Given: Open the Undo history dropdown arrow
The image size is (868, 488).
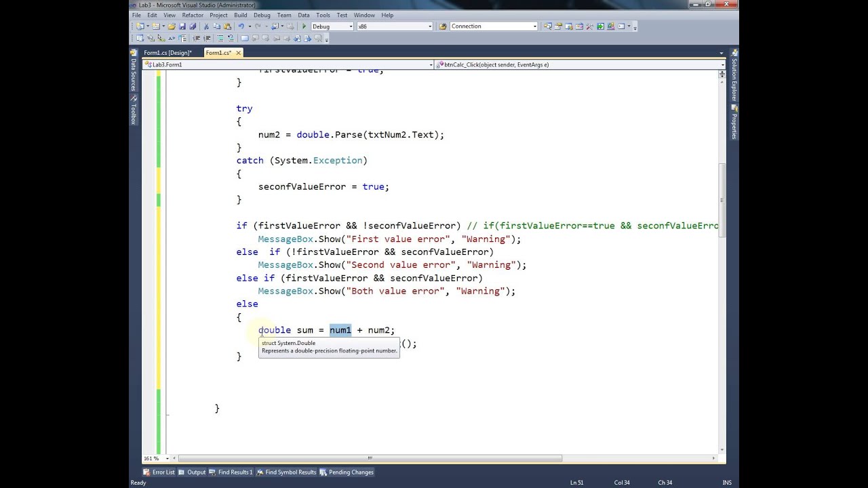Looking at the screenshot, I should [250, 26].
